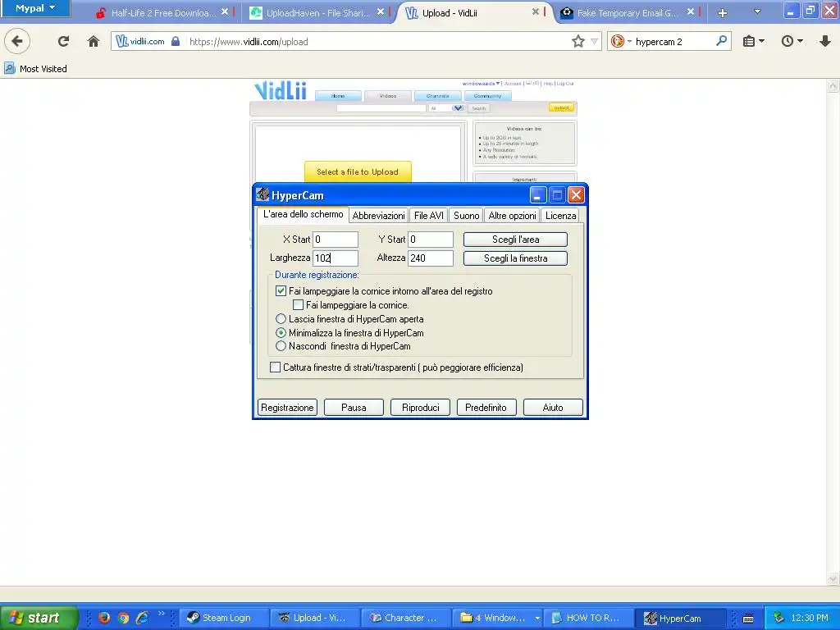Open the Community tab on VidLii

[487, 96]
